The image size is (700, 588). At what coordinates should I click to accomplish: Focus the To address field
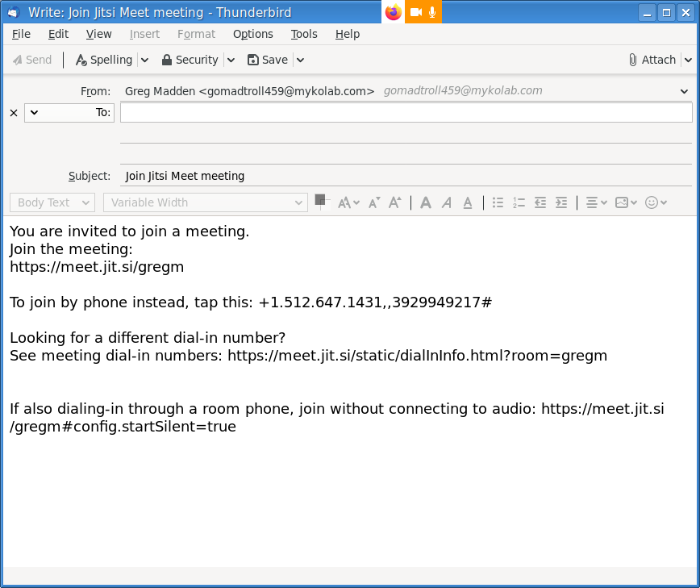pos(406,112)
